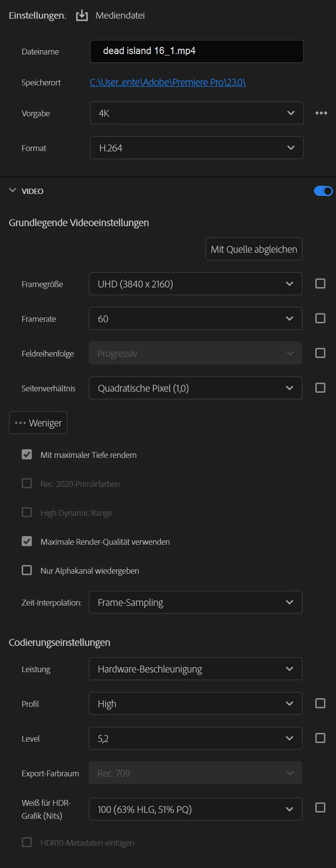This screenshot has width=336, height=868.
Task: Enable Nur Alphakanal wiedergeben checkbox
Action: (27, 570)
